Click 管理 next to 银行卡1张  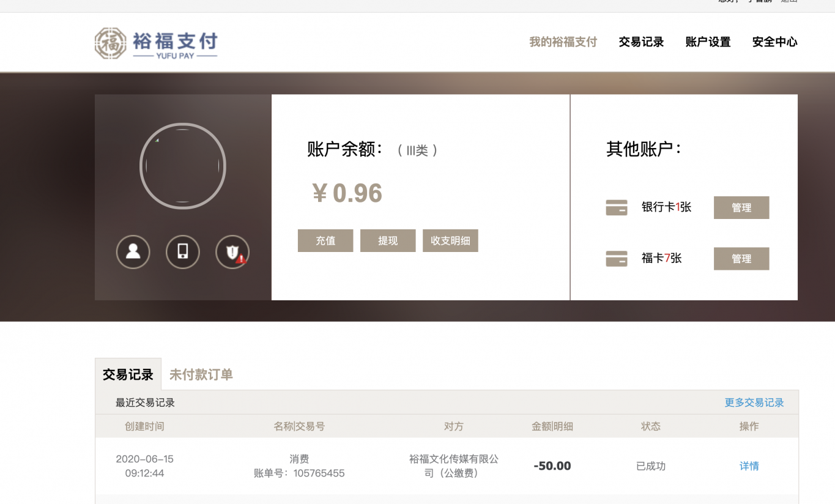click(x=741, y=208)
